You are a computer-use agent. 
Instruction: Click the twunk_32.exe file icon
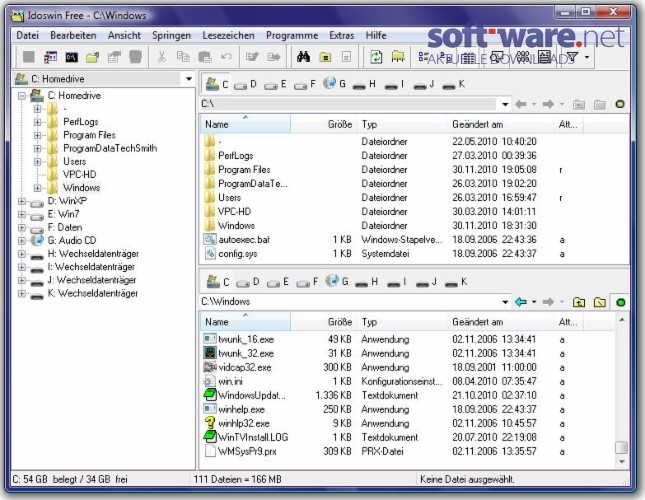pyautogui.click(x=210, y=353)
